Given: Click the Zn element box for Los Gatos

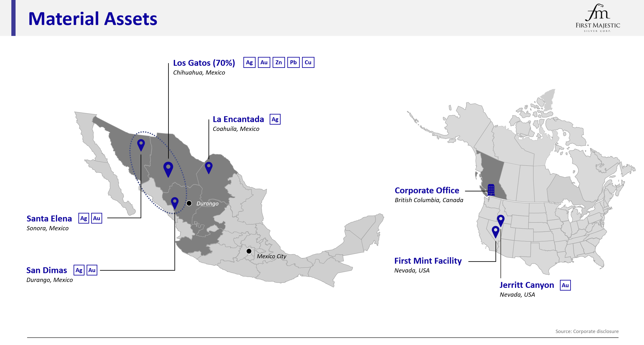Looking at the screenshot, I should coord(278,62).
